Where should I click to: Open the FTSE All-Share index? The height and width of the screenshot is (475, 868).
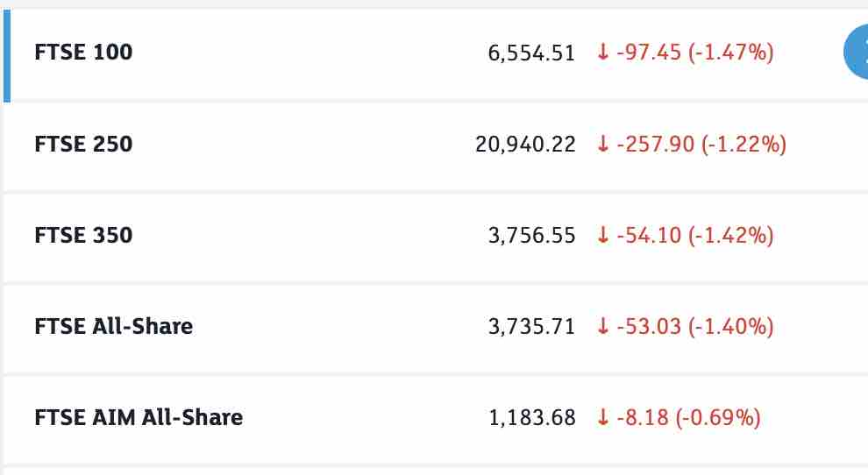tap(113, 326)
